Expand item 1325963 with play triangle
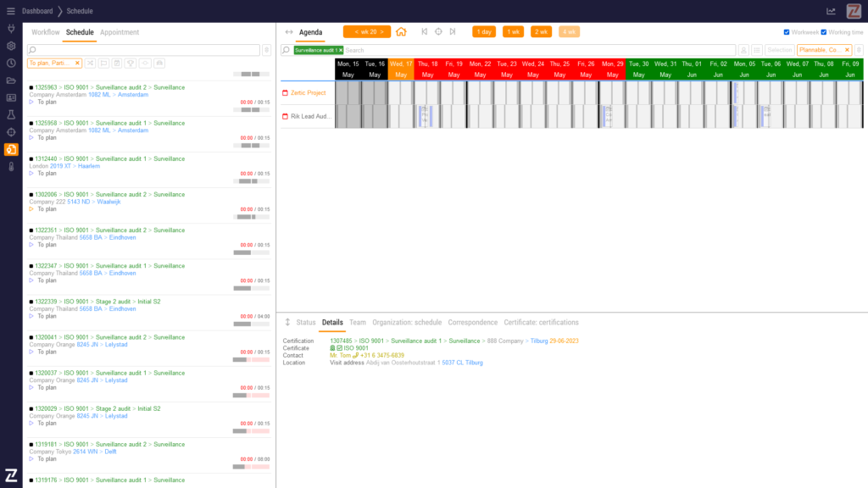 [31, 102]
